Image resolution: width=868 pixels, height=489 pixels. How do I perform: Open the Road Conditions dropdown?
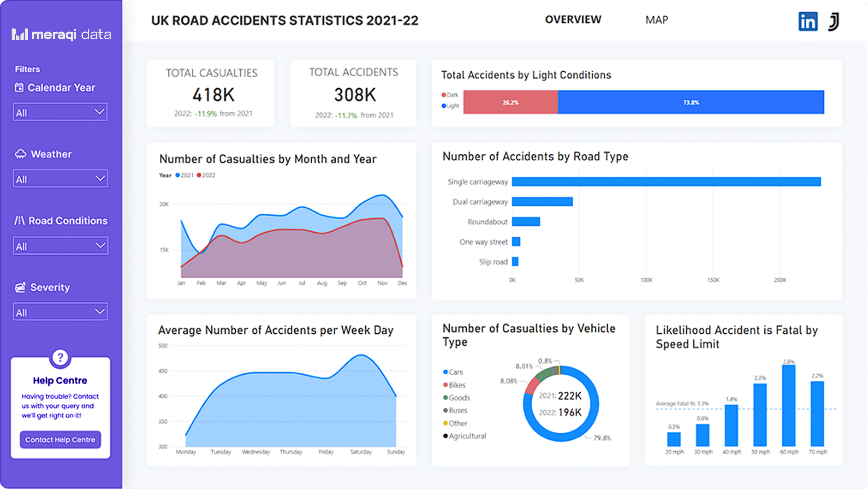[x=60, y=246]
